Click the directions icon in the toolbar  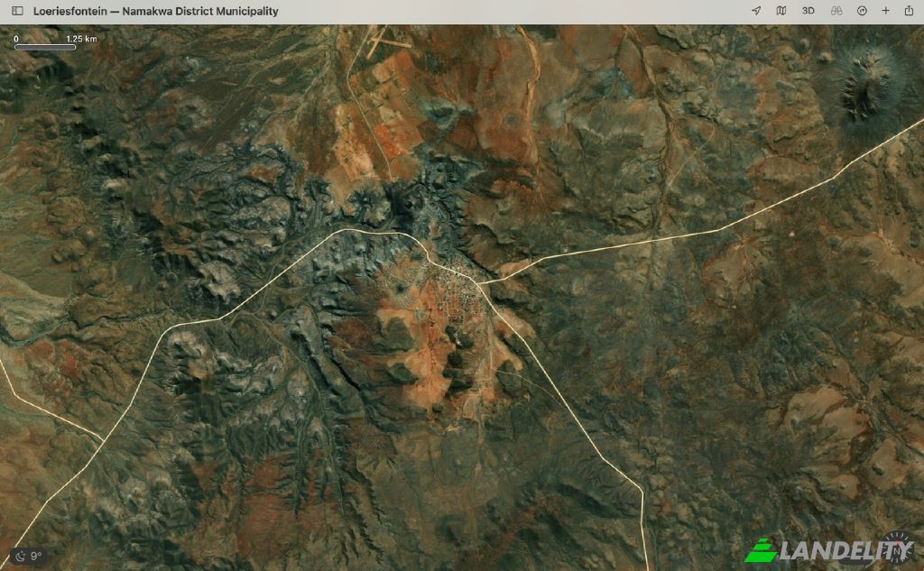click(x=861, y=11)
